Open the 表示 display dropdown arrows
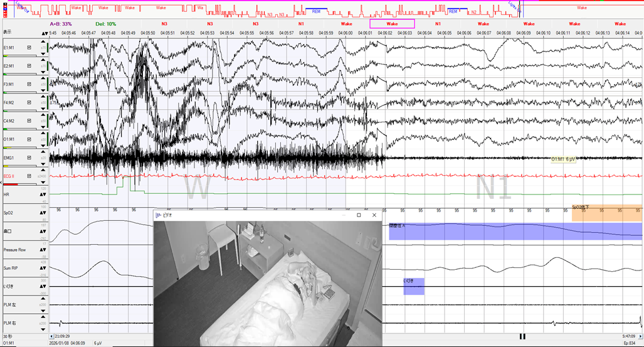 (x=45, y=32)
